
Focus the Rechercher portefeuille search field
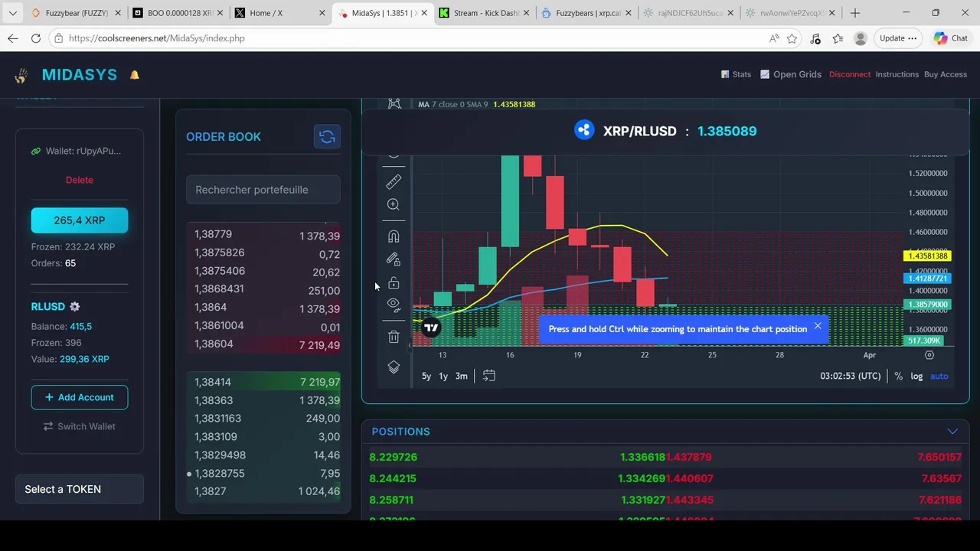(263, 190)
